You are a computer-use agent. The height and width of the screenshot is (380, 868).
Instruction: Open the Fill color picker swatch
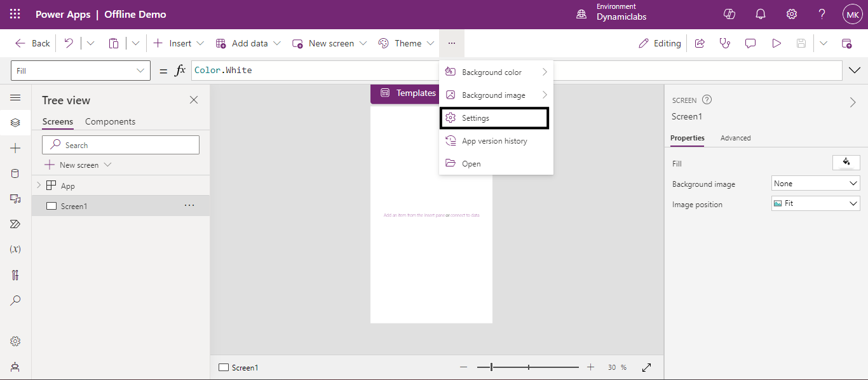[846, 163]
